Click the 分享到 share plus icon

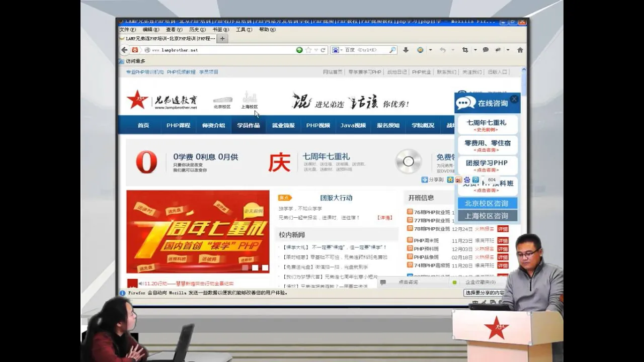(425, 179)
